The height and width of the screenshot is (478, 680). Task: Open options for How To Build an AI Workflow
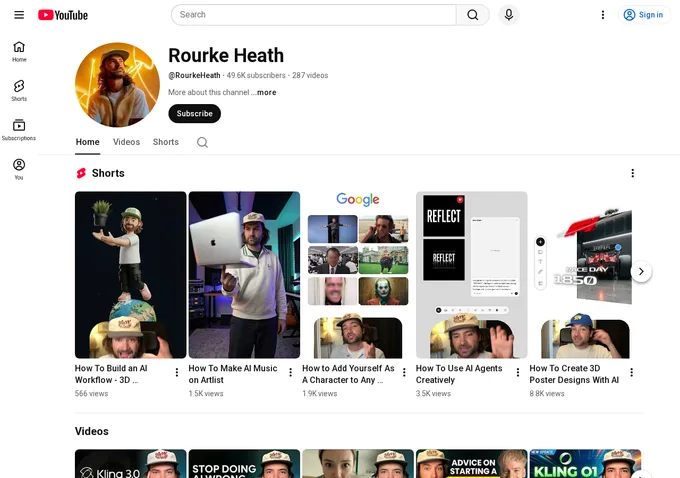177,372
